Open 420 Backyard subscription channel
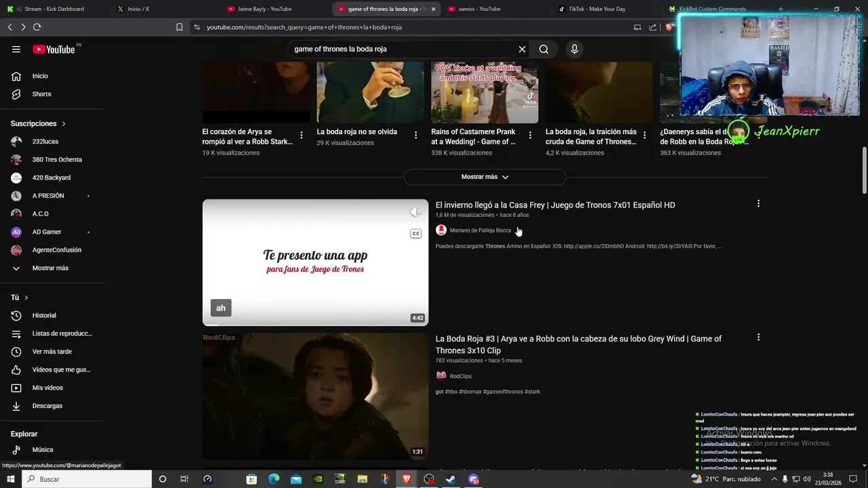 coord(53,178)
